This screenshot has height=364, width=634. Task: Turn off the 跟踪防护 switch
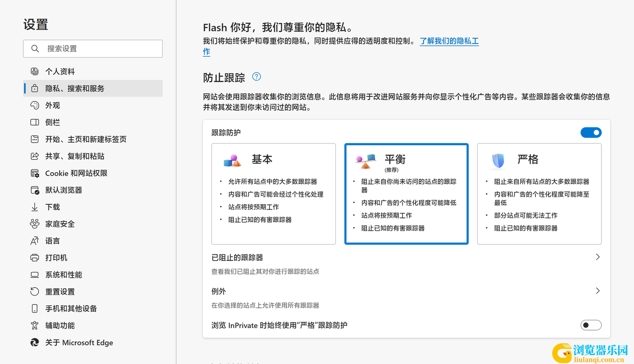point(591,132)
